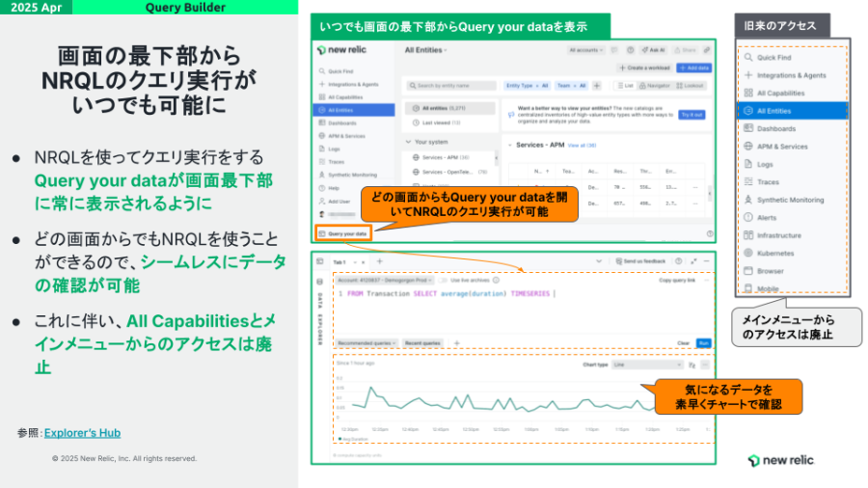Viewport: 868px width, 488px height.
Task: Click Send us feedback
Action: click(x=640, y=261)
